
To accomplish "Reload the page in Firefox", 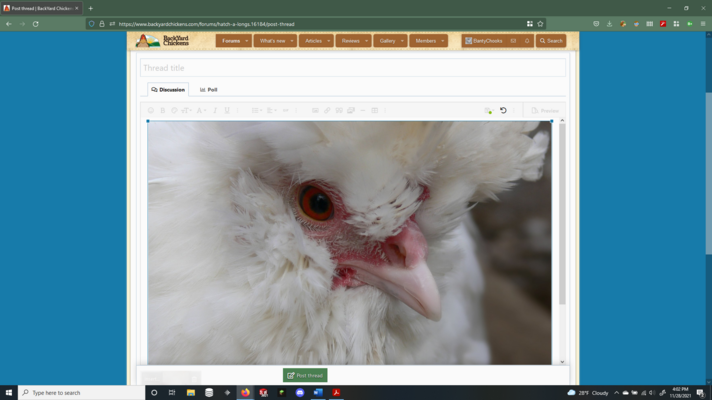I will tap(35, 24).
